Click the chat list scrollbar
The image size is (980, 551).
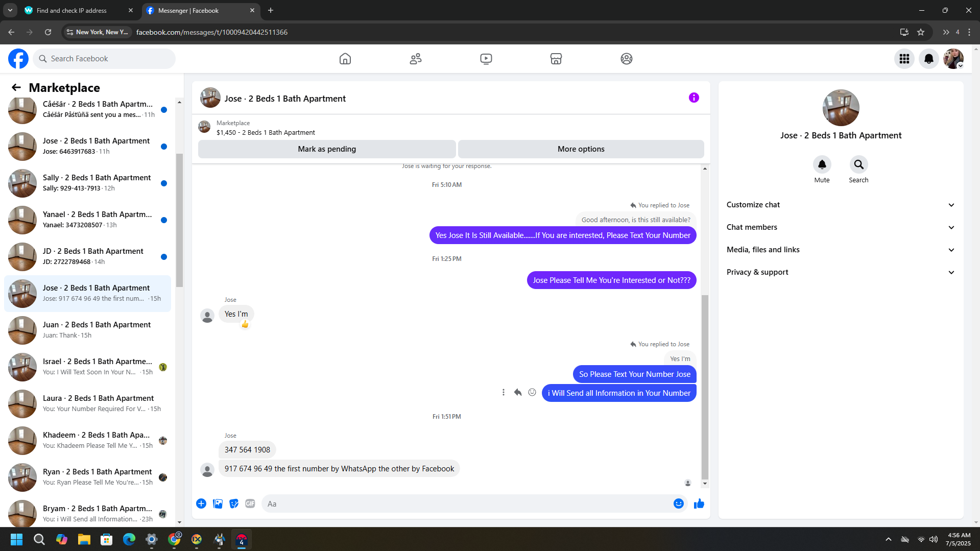179,220
